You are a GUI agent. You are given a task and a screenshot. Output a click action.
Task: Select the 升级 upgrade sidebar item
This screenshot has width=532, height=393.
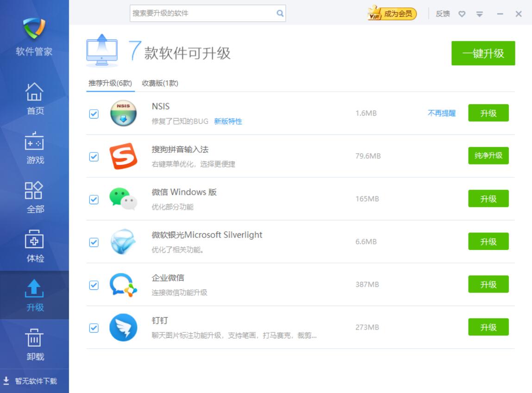(x=34, y=295)
